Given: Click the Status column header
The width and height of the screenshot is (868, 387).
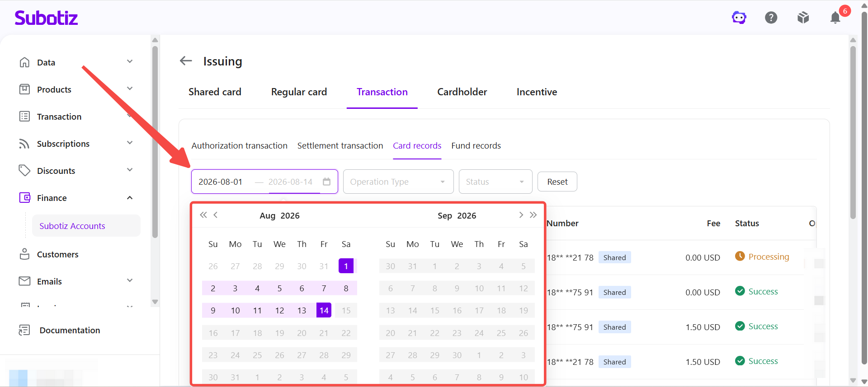Looking at the screenshot, I should 747,223.
